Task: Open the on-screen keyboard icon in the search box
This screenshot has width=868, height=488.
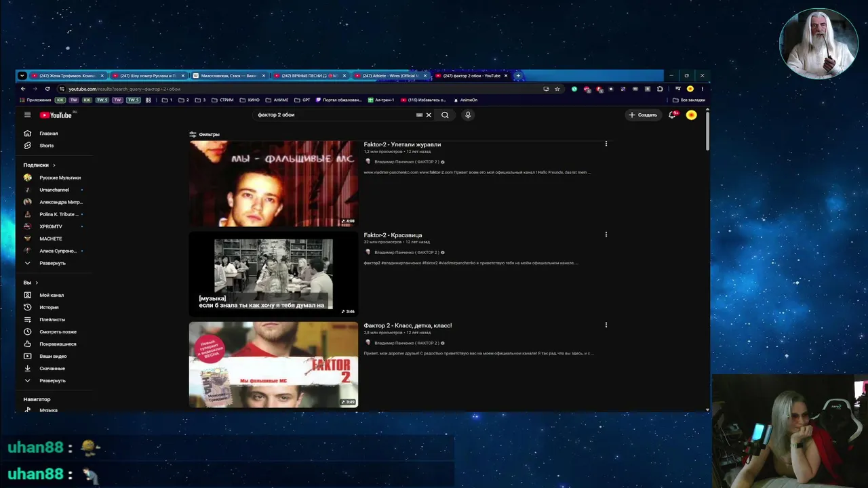Action: [420, 115]
